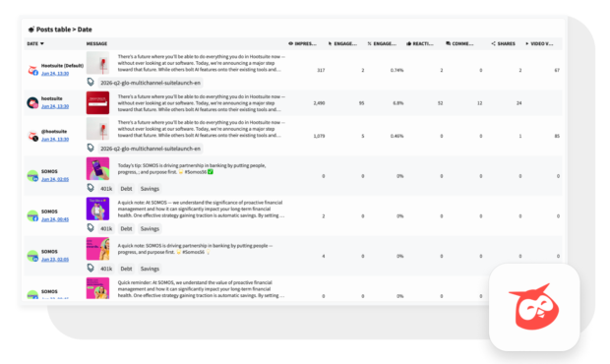Click the 0.74% engagement rate value
The height and width of the screenshot is (364, 610).
point(396,70)
